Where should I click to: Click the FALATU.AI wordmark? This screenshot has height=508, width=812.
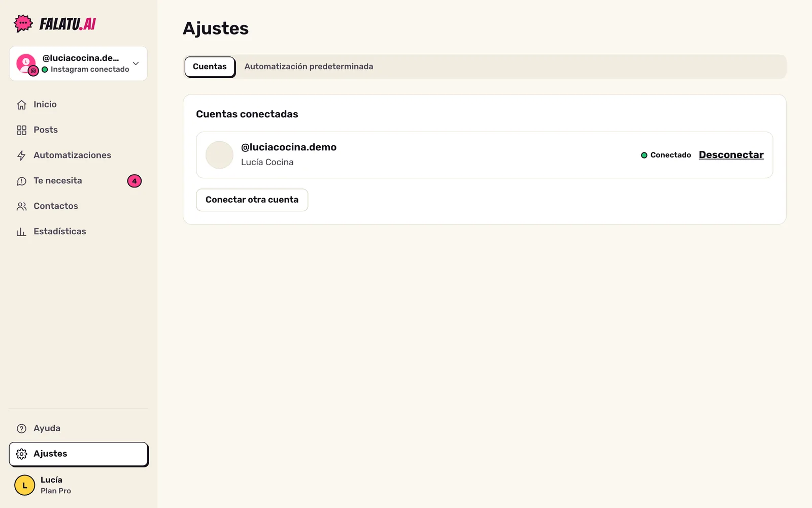(68, 24)
